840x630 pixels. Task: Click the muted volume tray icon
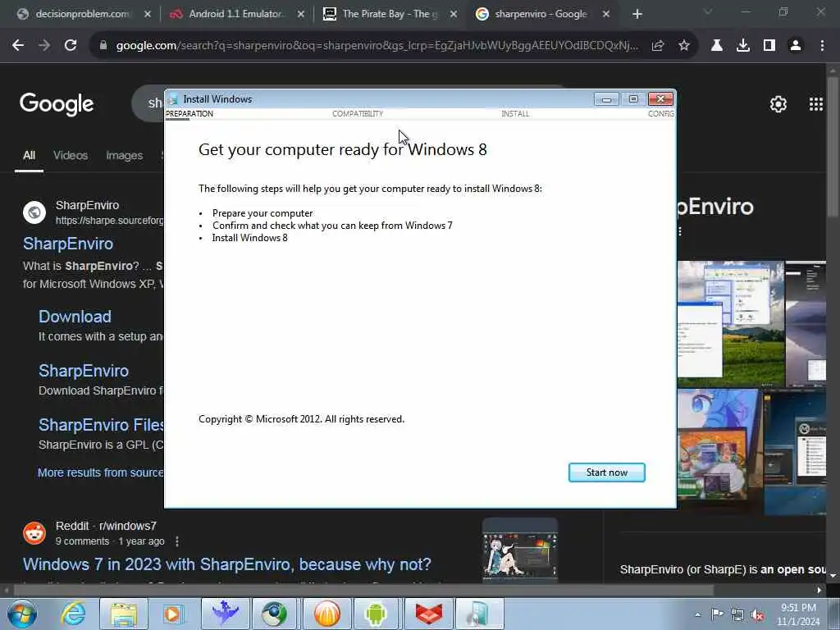(x=757, y=615)
